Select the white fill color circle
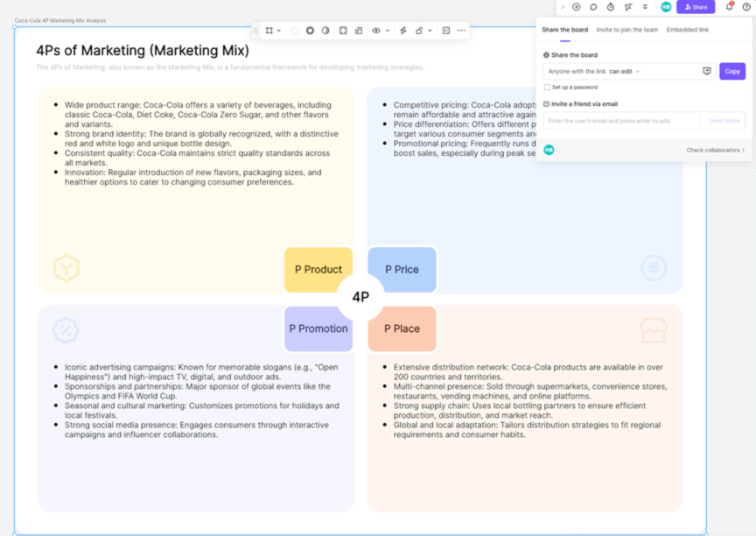Viewport: 756px width, 536px height. (x=294, y=31)
